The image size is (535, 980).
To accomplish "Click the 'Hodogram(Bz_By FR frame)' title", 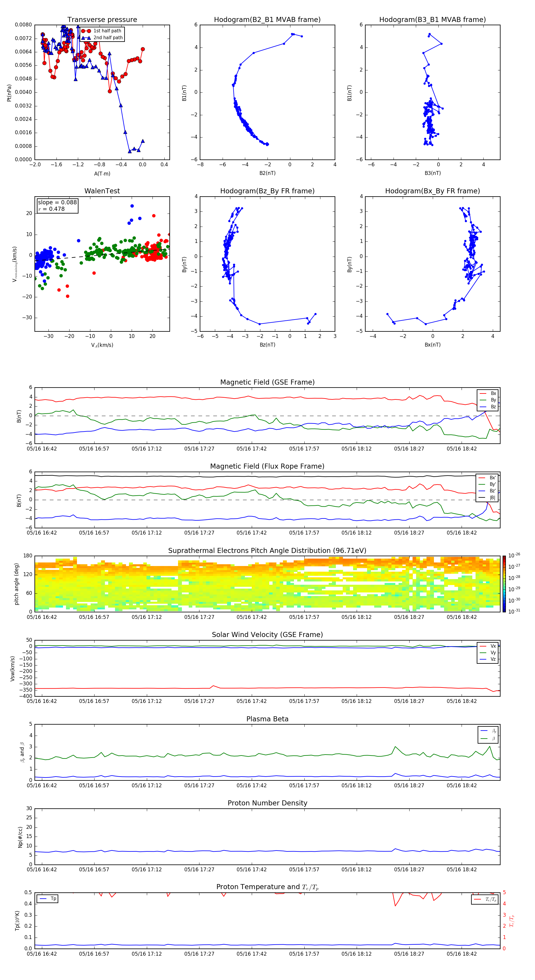I will click(267, 191).
